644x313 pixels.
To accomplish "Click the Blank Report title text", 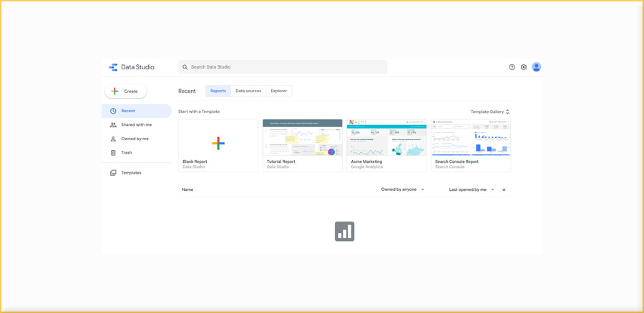I will tap(195, 162).
